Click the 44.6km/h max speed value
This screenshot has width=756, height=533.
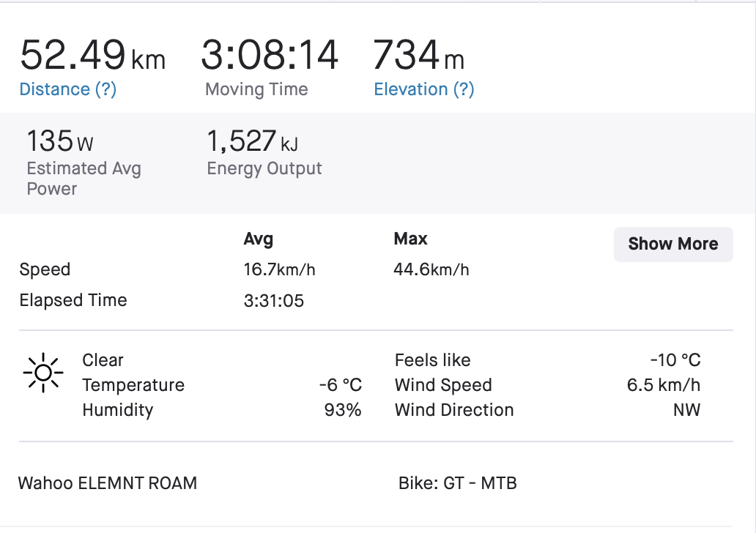tap(431, 269)
